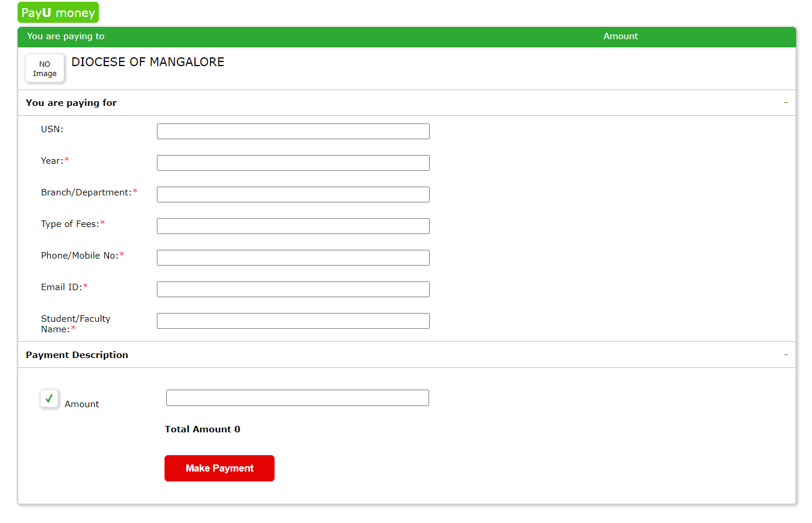Image resolution: width=812 pixels, height=523 pixels.
Task: Collapse the Payment Description section
Action: (x=786, y=355)
